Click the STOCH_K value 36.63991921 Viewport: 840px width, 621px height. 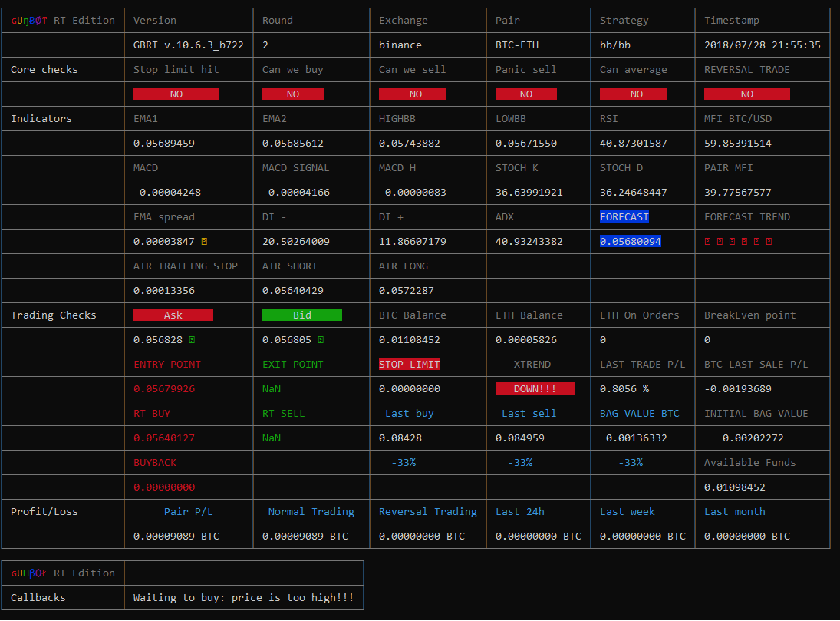529,193
